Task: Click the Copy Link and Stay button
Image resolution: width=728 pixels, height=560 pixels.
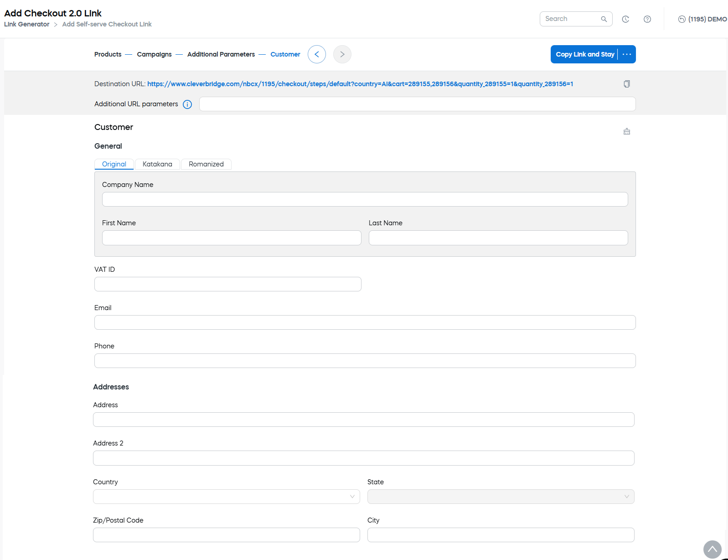Action: [584, 54]
